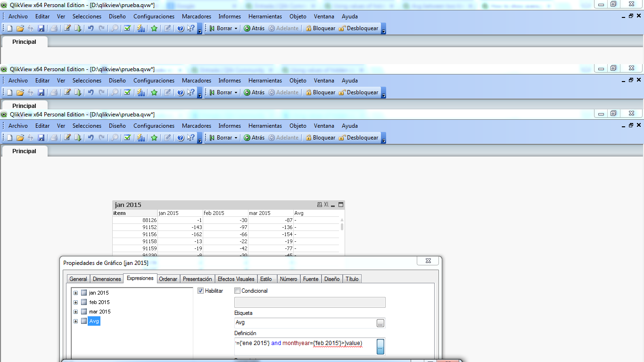The image size is (644, 362).
Task: Click Desbloquear unlock selections in the front window
Action: click(358, 138)
